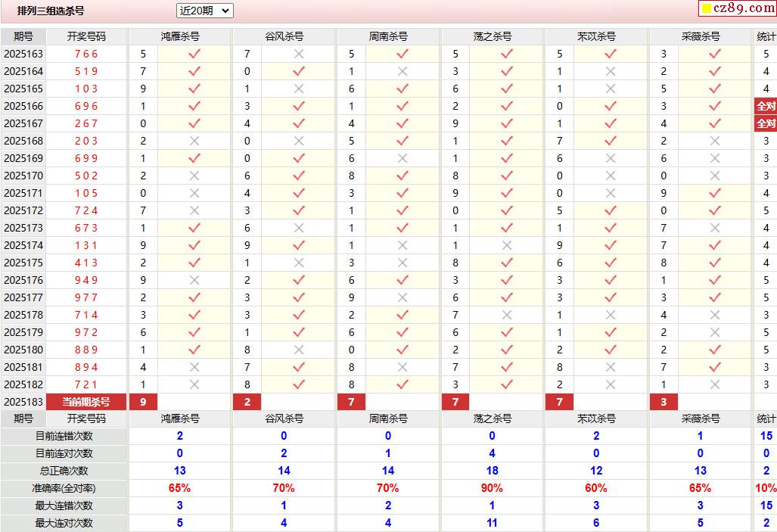This screenshot has height=532, width=777.
Task: Click the 目前连对次数 row label
Action: 64,453
